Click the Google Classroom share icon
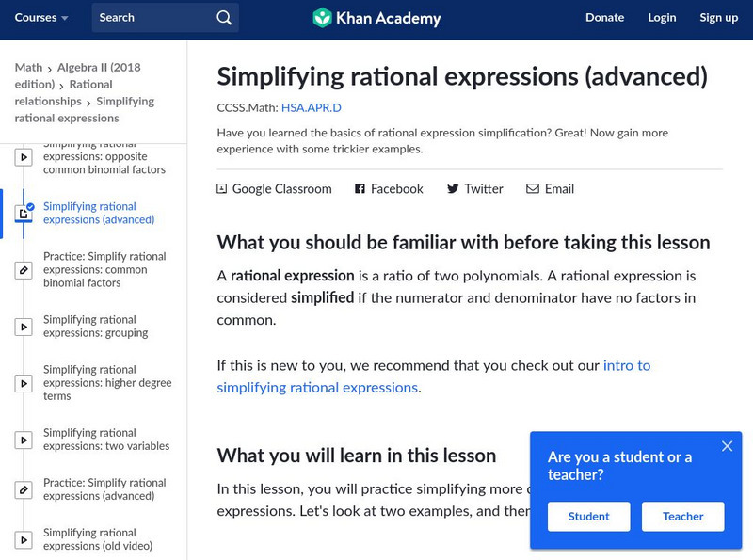Image resolution: width=753 pixels, height=560 pixels. [221, 189]
